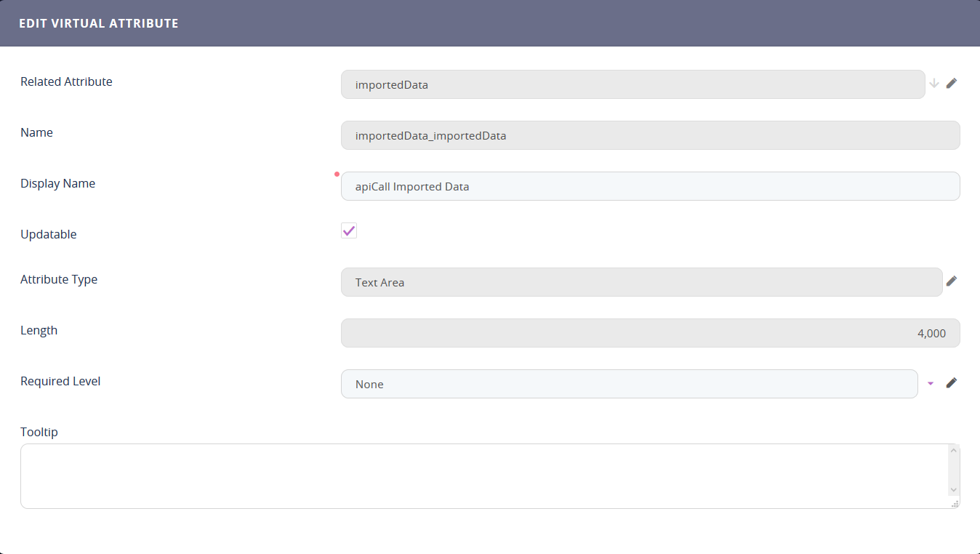
Task: Edit the Attribute Type via its pencil icon
Action: (952, 281)
